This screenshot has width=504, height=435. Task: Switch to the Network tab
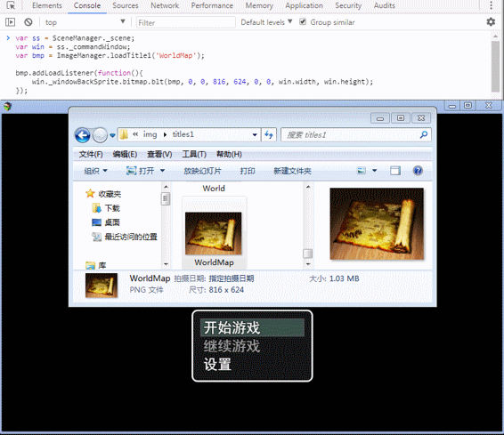click(x=165, y=5)
